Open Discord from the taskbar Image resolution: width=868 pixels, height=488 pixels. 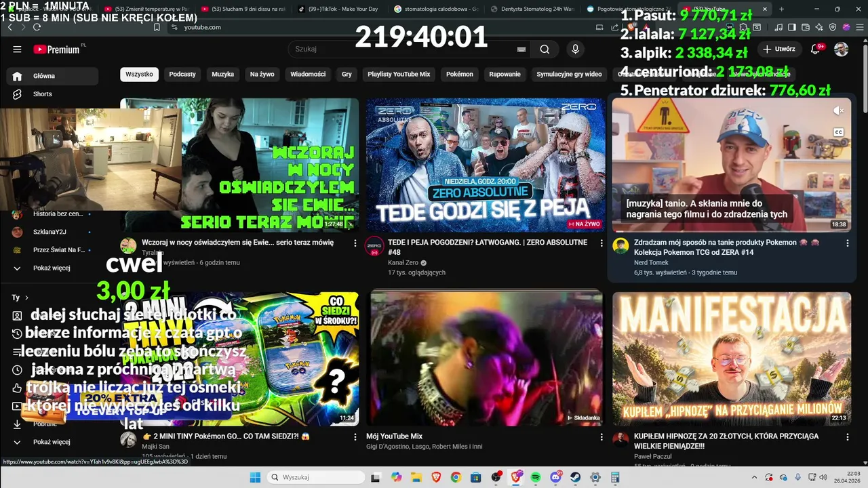click(x=556, y=477)
